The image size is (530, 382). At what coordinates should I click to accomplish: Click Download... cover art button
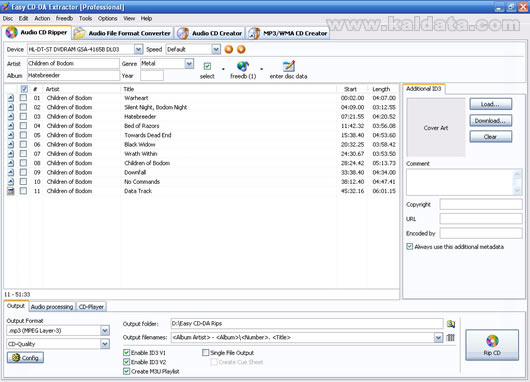tap(490, 120)
